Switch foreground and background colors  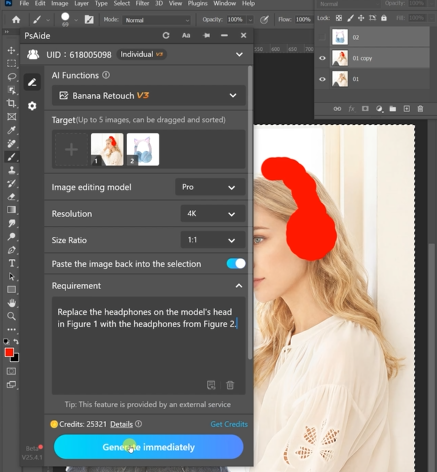[x=16, y=342]
